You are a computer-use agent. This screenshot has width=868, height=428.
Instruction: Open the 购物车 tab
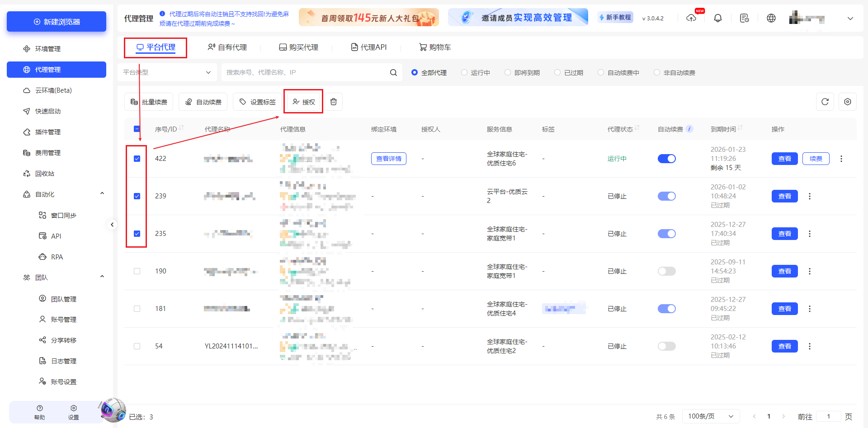coord(434,47)
